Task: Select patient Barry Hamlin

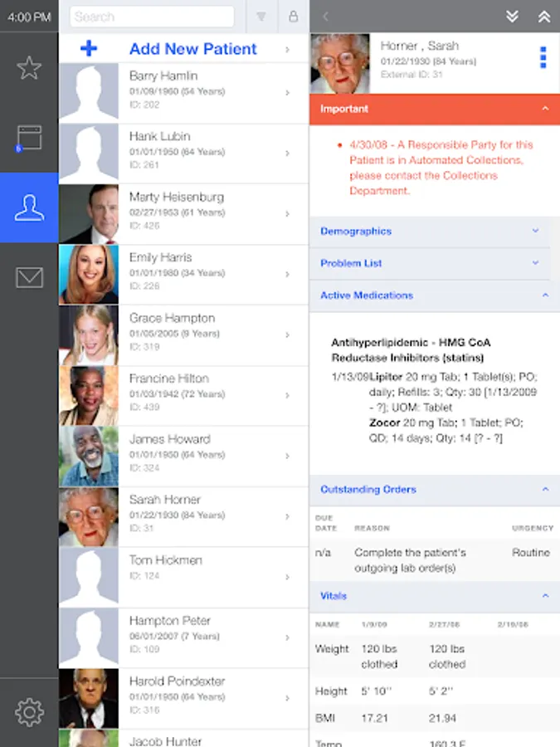Action: coord(183,92)
